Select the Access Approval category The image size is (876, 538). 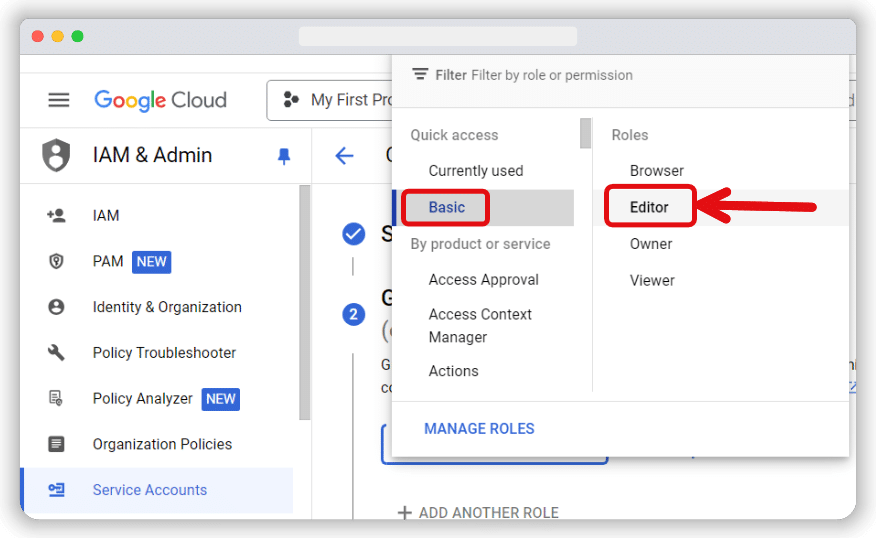[x=484, y=279]
